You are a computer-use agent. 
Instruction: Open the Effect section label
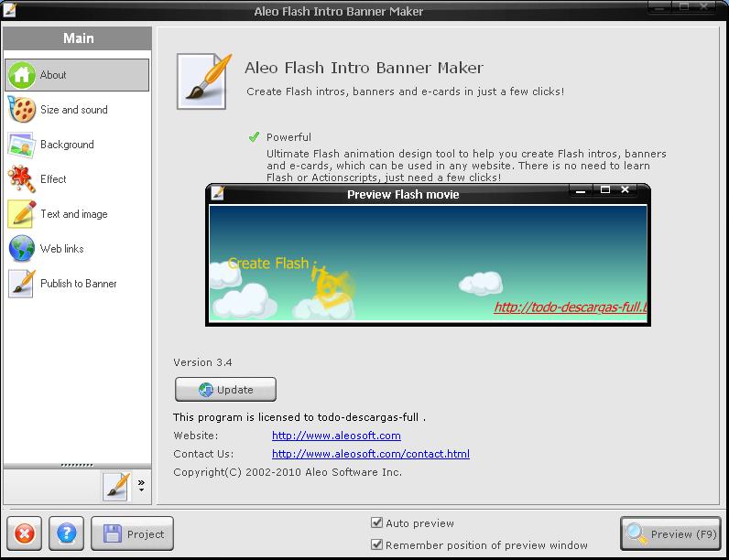coord(53,179)
